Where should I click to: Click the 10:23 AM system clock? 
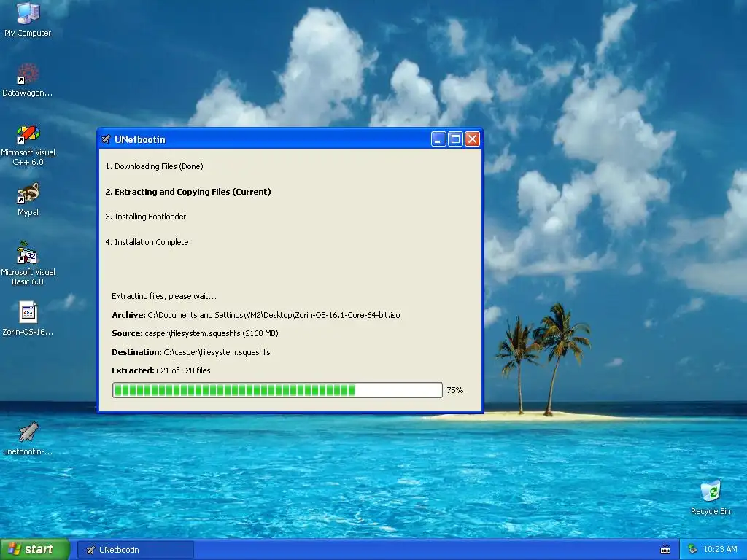720,550
